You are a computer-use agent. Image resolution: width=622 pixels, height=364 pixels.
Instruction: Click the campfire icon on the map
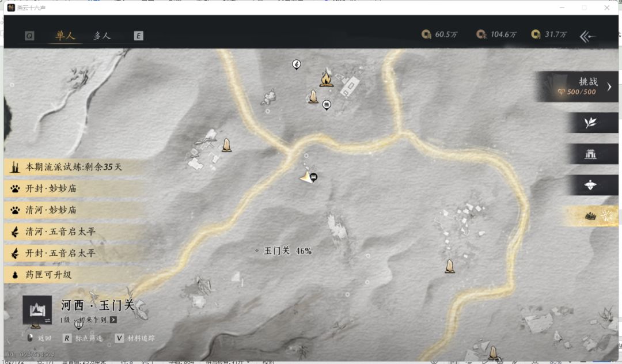326,78
